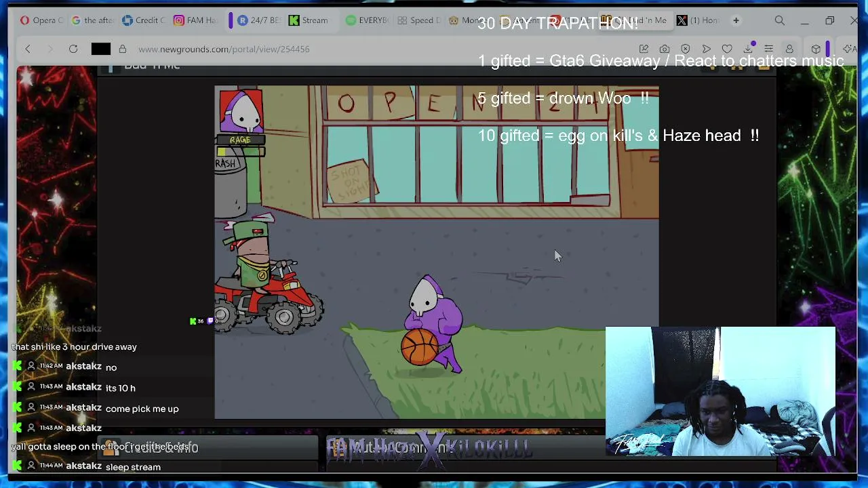Click the user avatar beside 'sleep stream'
Viewport: 868px width, 488px height.
click(31, 466)
